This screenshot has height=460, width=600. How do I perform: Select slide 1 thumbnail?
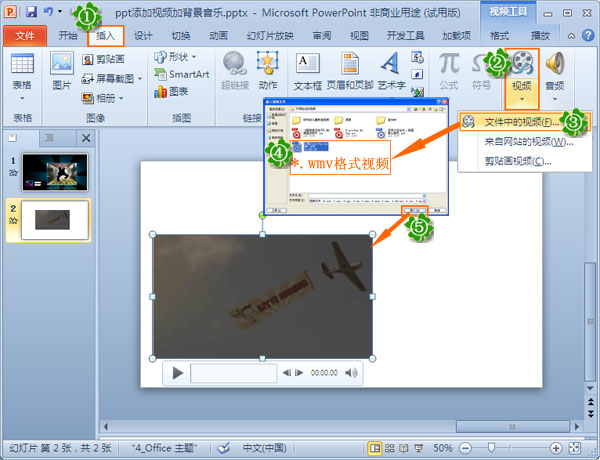click(55, 172)
